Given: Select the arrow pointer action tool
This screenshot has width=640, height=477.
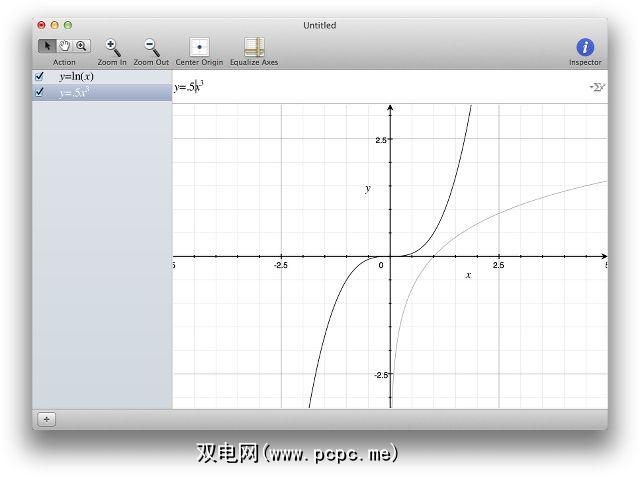Looking at the screenshot, I should (x=47, y=46).
